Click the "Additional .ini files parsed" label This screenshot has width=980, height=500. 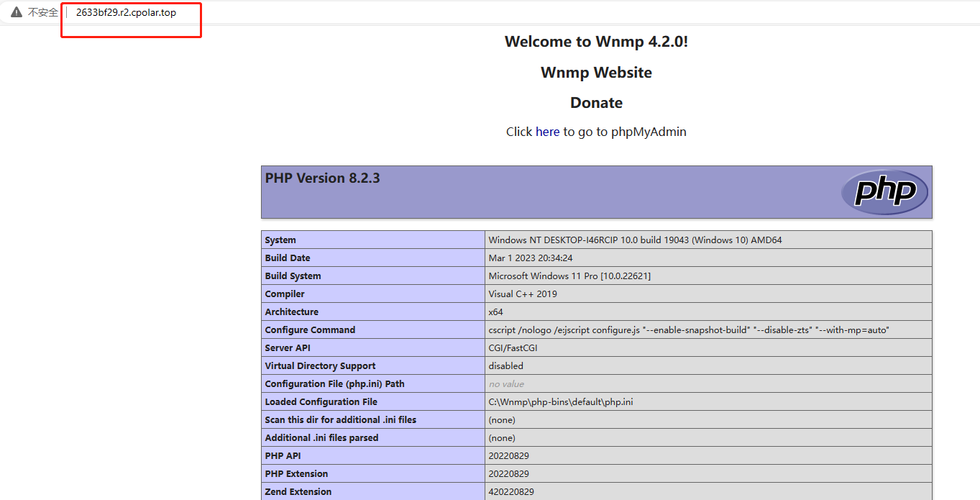point(321,438)
